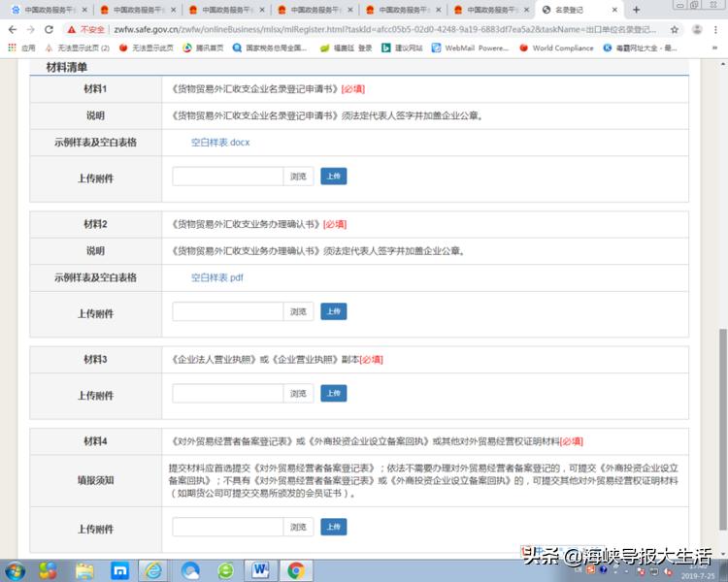This screenshot has width=728, height=582.
Task: Click the 材料1 row label
Action: (95, 88)
